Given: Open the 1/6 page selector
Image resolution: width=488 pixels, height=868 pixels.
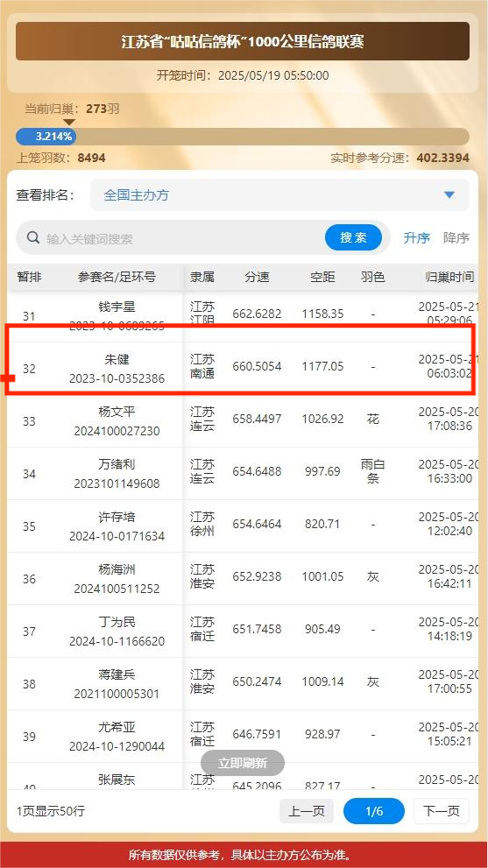Looking at the screenshot, I should [x=374, y=812].
